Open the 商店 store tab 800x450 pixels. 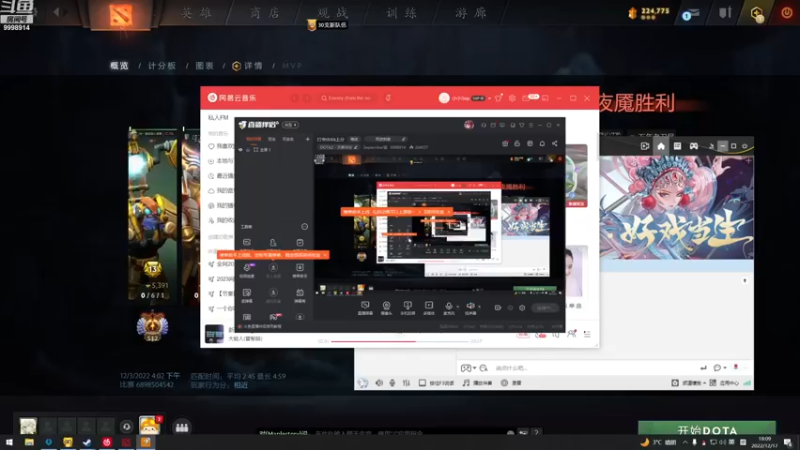pos(265,13)
